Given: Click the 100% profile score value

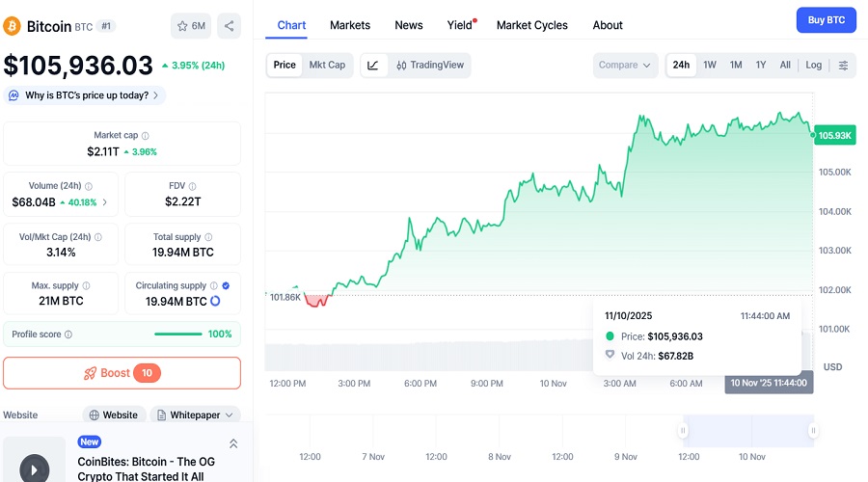Looking at the screenshot, I should (220, 335).
